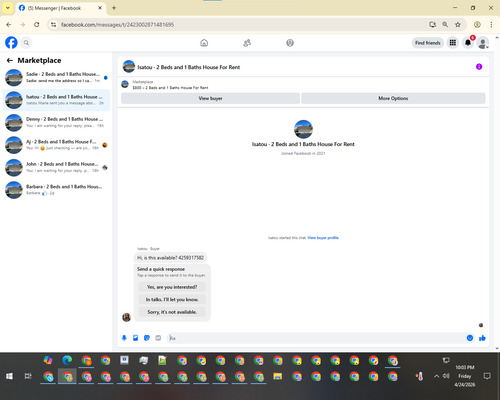This screenshot has width=500, height=400.
Task: Open File Explorer from the taskbar
Action: click(278, 376)
